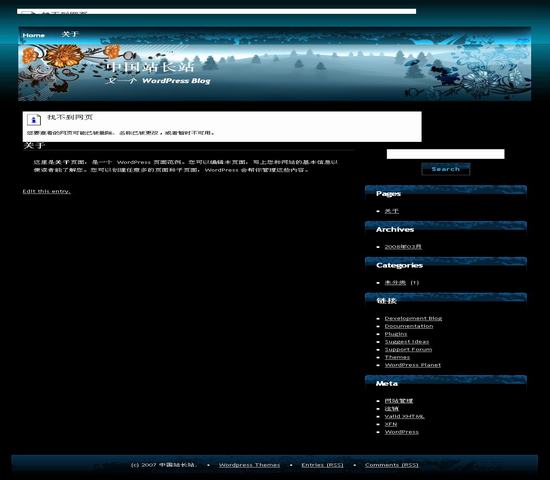
Task: Click the (c) 2007 中国站长站 footer text
Action: click(x=164, y=465)
